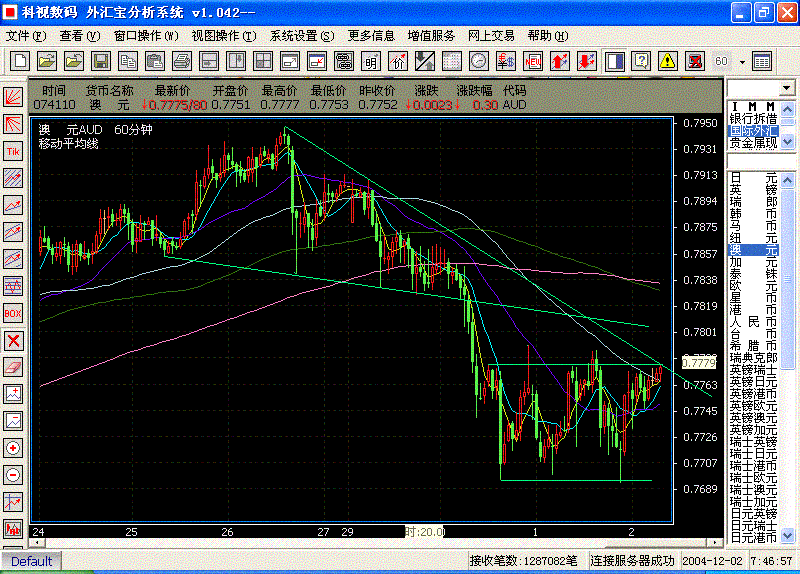Open the 查看(V) menu
The width and height of the screenshot is (800, 574).
(x=80, y=36)
